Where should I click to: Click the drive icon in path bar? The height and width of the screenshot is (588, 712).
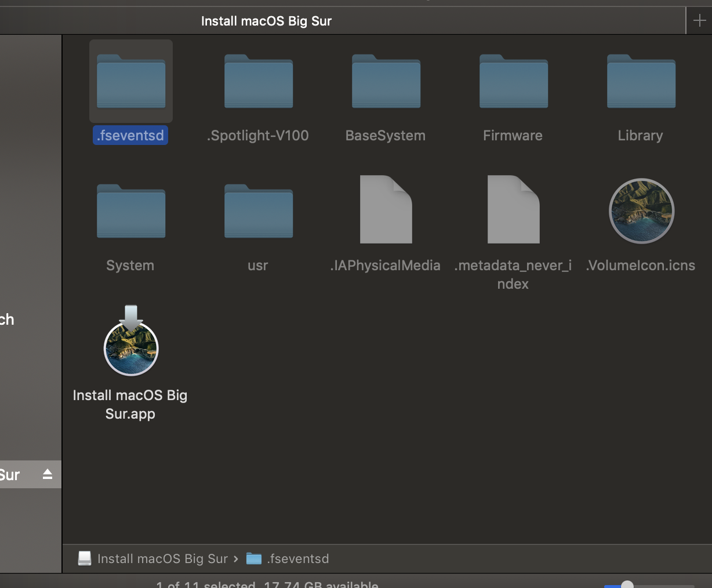(x=85, y=558)
